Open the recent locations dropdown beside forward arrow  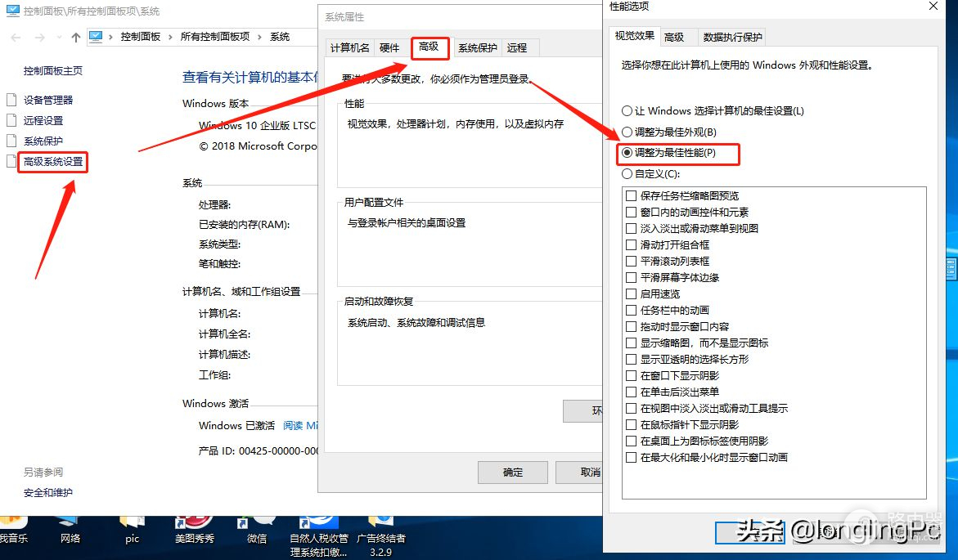point(59,38)
